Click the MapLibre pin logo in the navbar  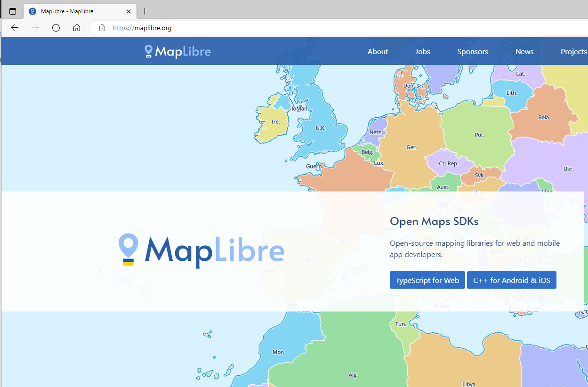[x=149, y=51]
